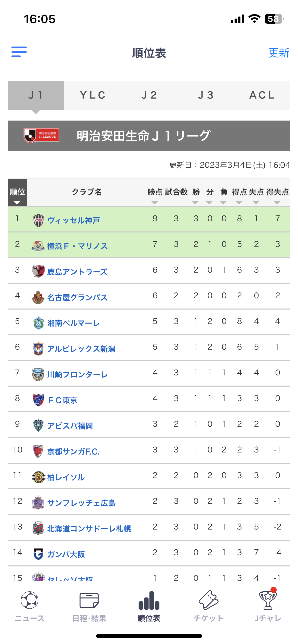The width and height of the screenshot is (298, 644).
Task: Sort by goal difference (得失点) arrow
Action: (x=277, y=202)
